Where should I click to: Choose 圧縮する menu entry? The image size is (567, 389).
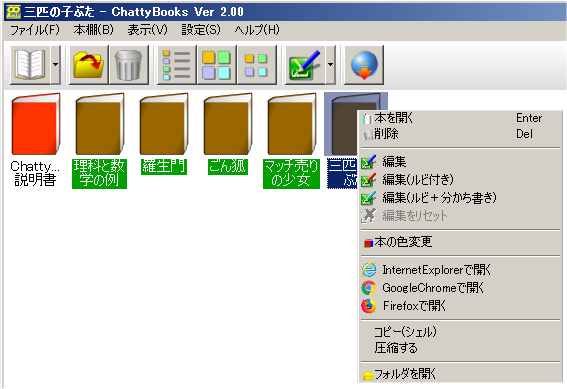click(460, 348)
